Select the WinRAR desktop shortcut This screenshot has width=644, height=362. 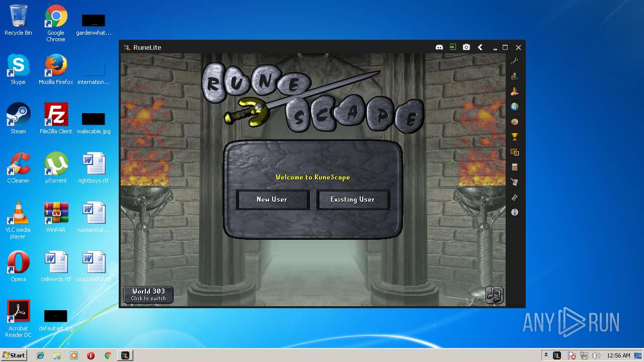[56, 217]
